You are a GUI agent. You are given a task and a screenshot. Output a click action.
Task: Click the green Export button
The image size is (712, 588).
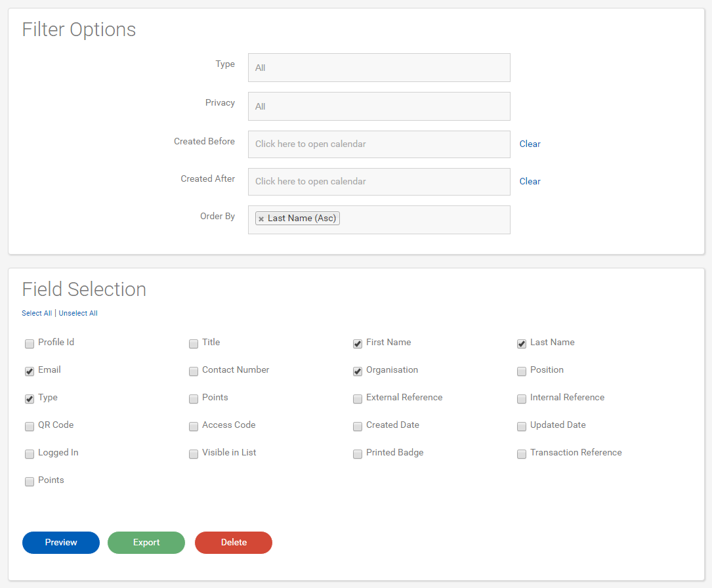coord(146,543)
